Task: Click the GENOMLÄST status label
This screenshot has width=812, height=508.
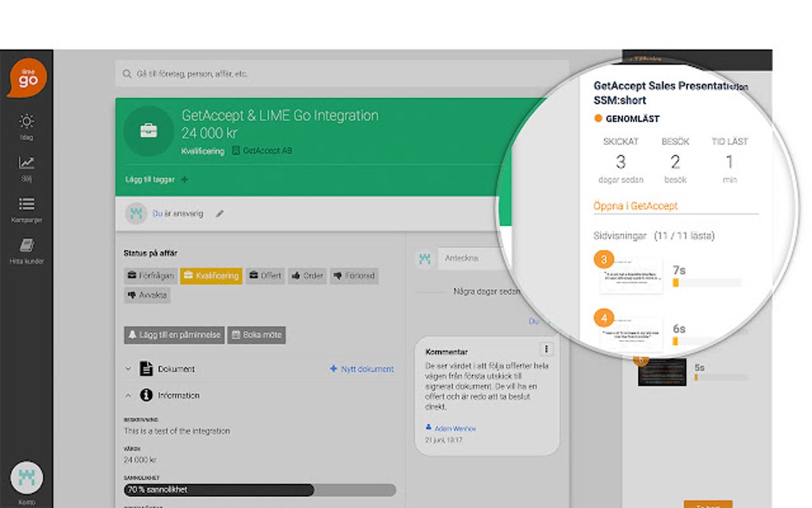Action: pyautogui.click(x=632, y=119)
